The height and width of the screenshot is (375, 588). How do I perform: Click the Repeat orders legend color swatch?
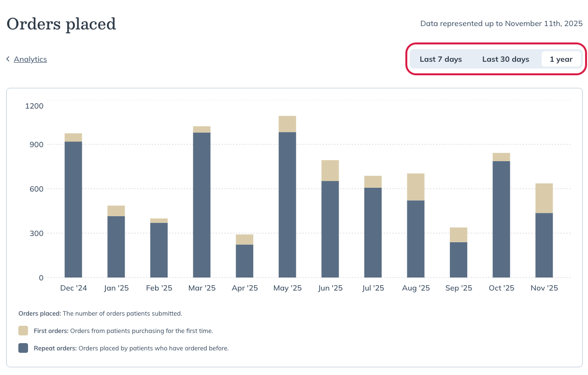pyautogui.click(x=23, y=348)
